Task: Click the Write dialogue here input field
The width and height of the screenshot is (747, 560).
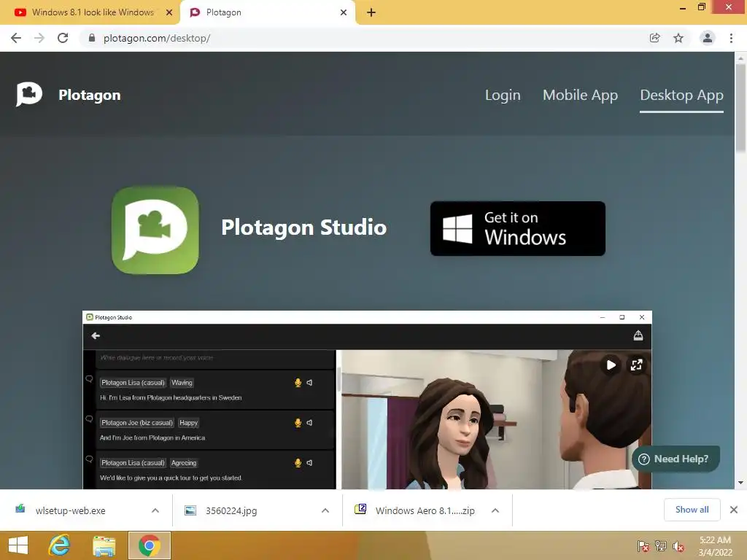Action: click(x=215, y=358)
